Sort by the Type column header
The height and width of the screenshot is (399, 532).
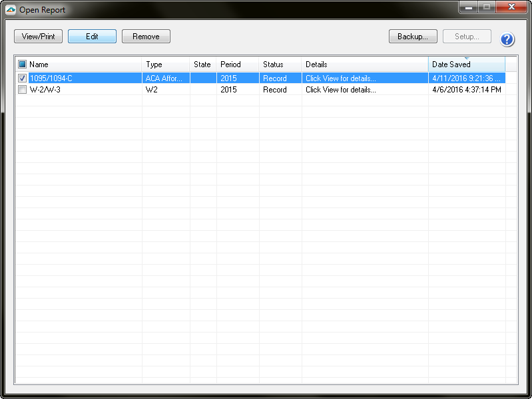pos(166,65)
